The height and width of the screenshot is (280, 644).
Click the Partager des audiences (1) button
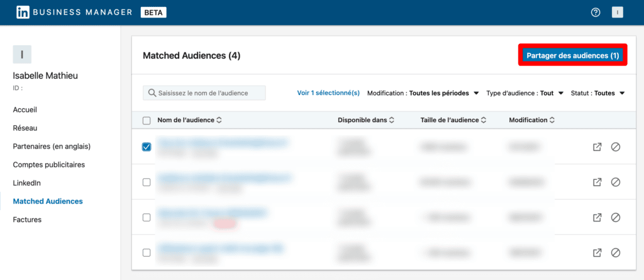(572, 55)
